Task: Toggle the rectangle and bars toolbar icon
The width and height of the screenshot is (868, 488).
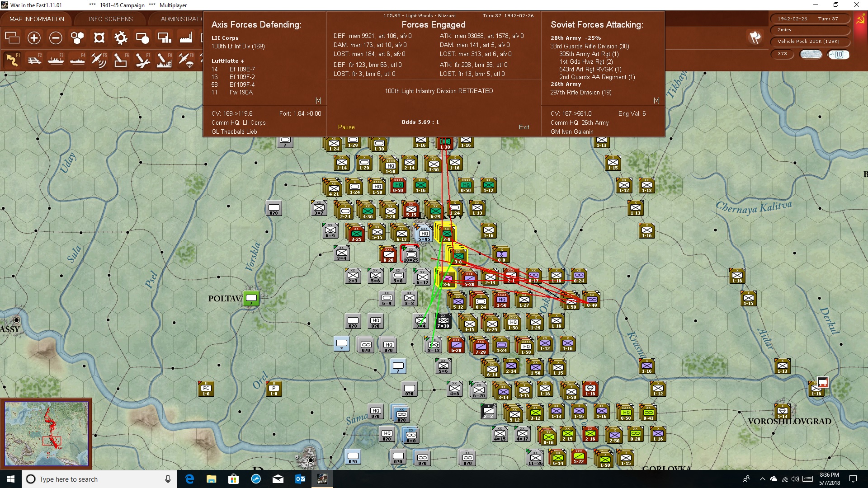Action: point(164,38)
